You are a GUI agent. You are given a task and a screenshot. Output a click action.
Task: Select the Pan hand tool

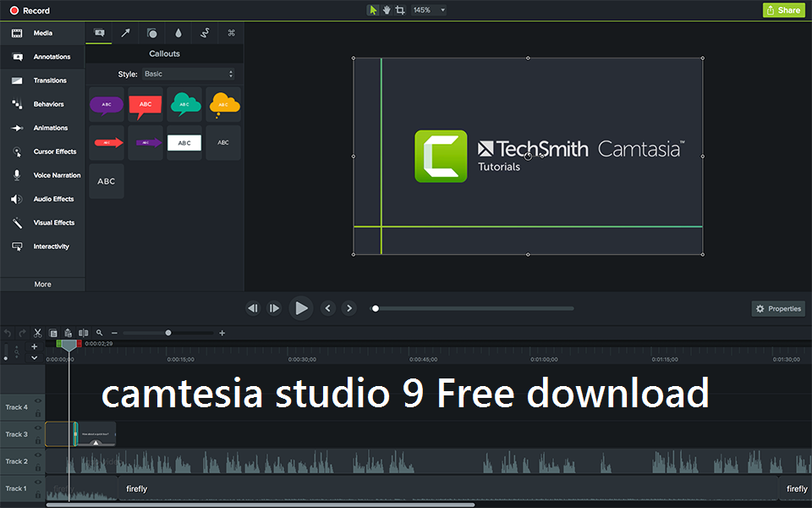click(x=387, y=10)
